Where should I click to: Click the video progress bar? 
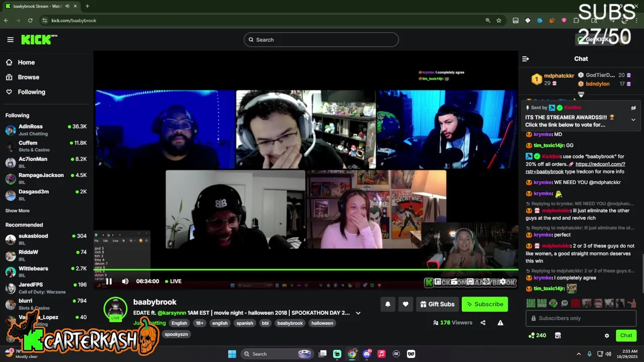point(305,270)
